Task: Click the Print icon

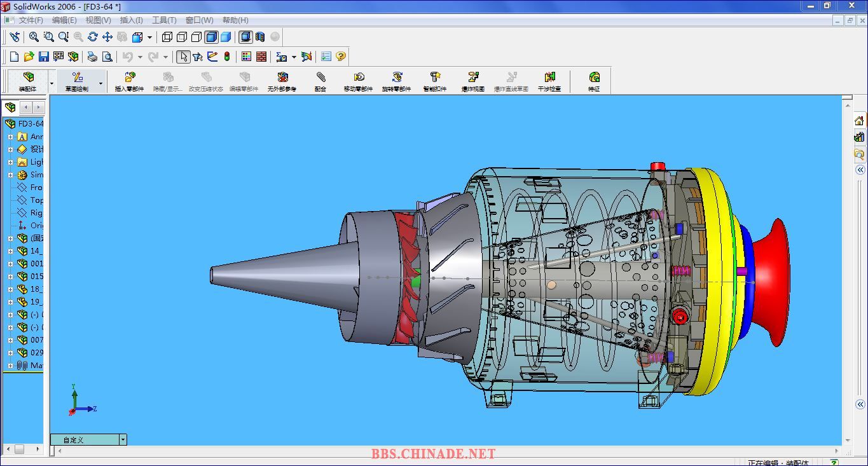Action: pyautogui.click(x=93, y=57)
